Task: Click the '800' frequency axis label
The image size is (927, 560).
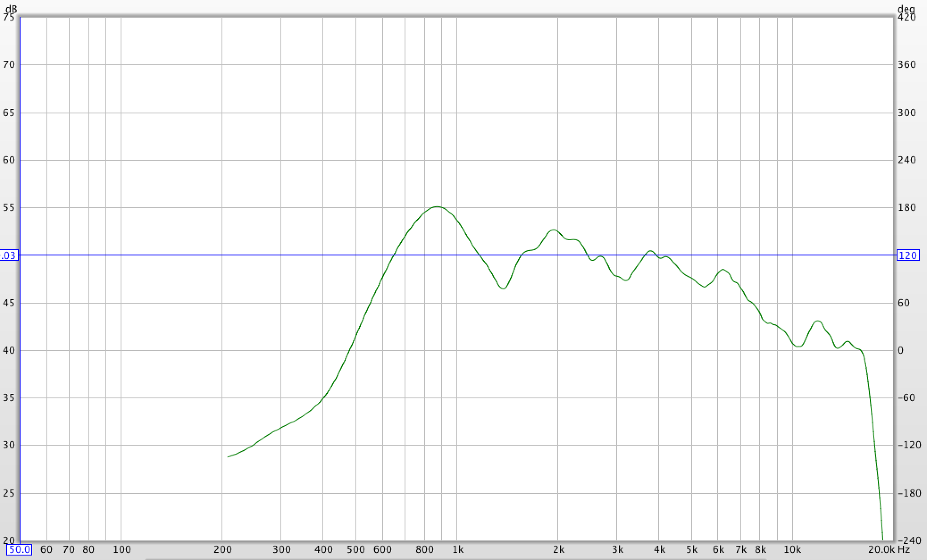Action: click(x=425, y=549)
